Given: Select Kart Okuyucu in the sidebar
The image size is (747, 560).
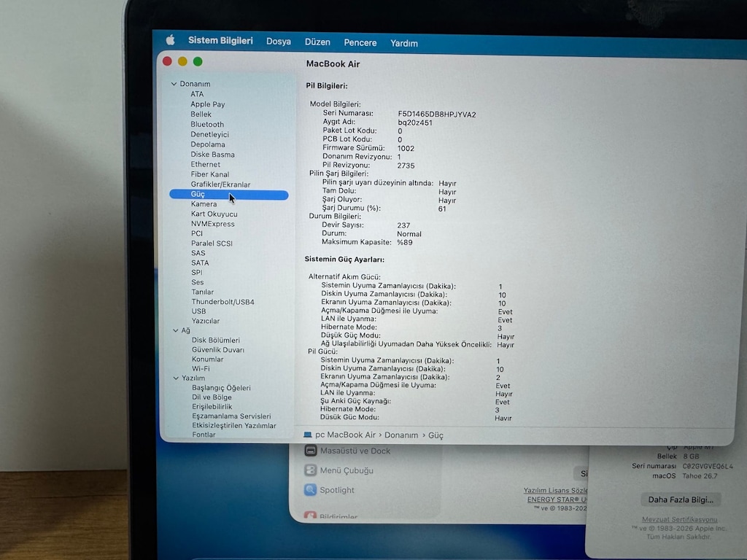Looking at the screenshot, I should pos(214,214).
